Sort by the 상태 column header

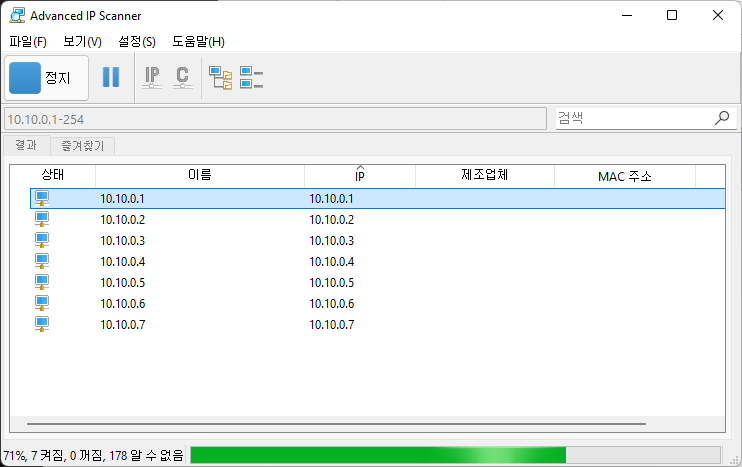53,176
